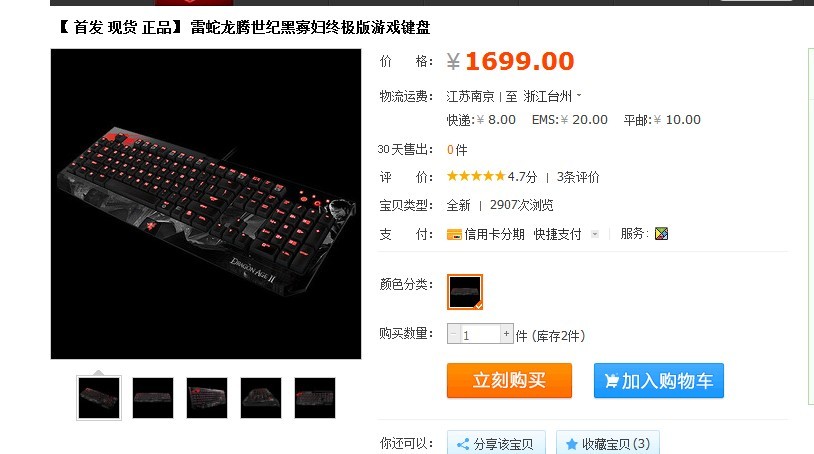Click the five-star rating icons

[476, 176]
